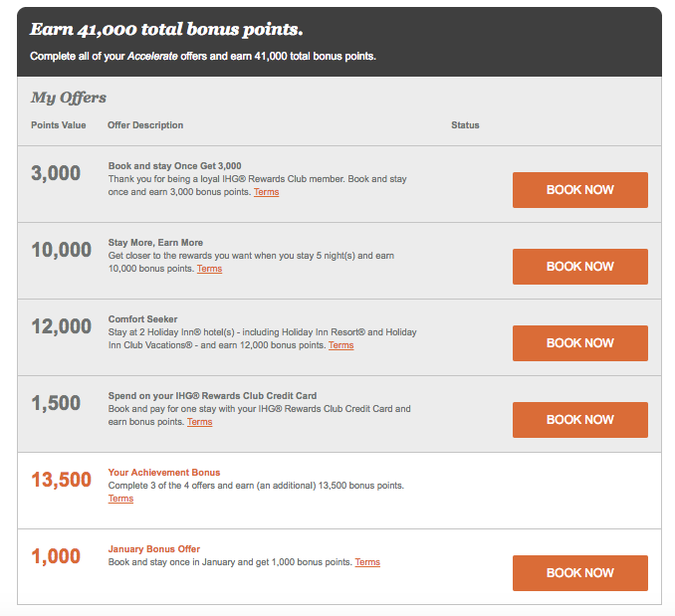Open Terms for Stay More, Earn More
Viewport: 675px width, 616px height.
[209, 269]
